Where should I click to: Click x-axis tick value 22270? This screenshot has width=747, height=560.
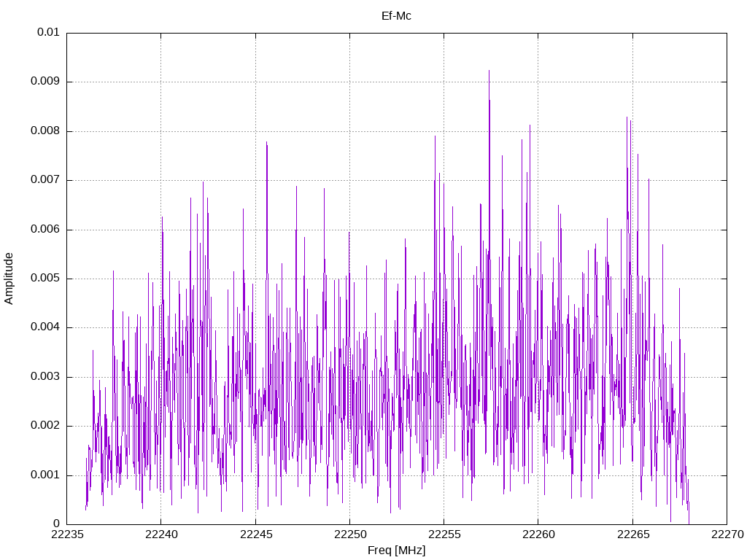click(727, 534)
